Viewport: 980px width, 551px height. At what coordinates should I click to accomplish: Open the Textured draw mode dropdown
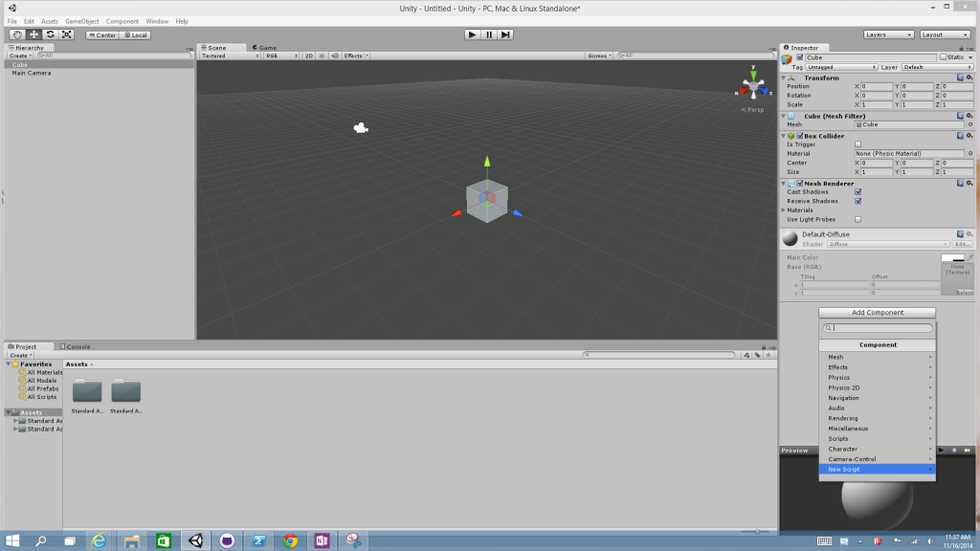pyautogui.click(x=230, y=55)
